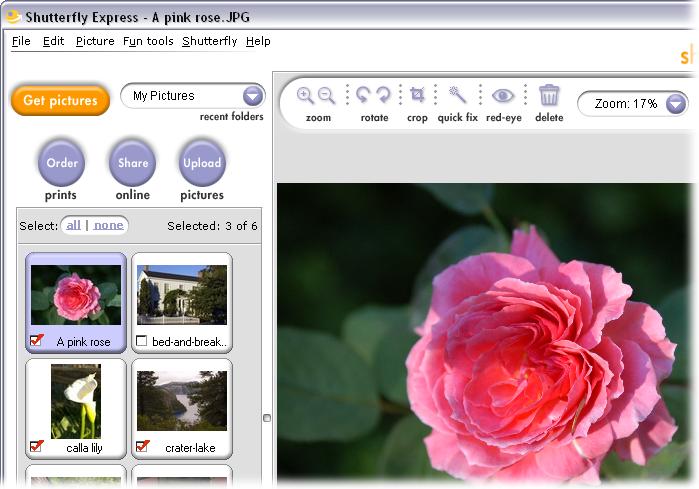Click the 'rotate' label text
Viewport: 699px width, 489px height.
click(374, 118)
